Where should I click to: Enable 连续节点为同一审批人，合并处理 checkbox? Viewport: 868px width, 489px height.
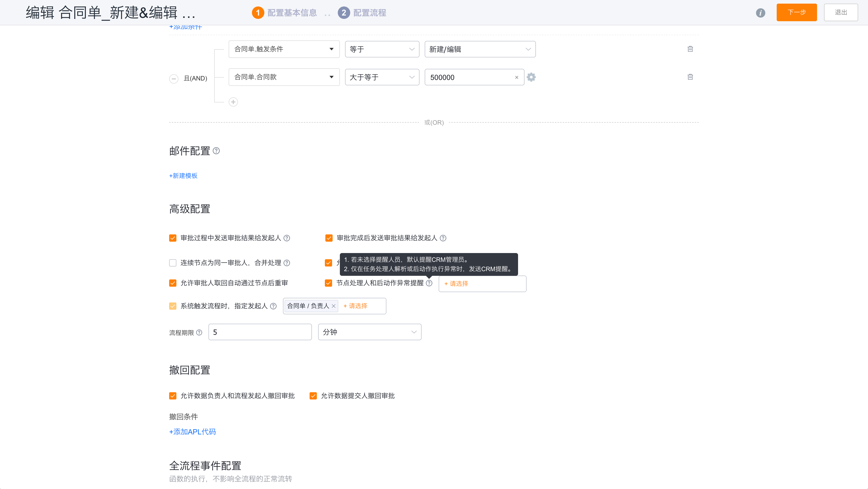173,263
